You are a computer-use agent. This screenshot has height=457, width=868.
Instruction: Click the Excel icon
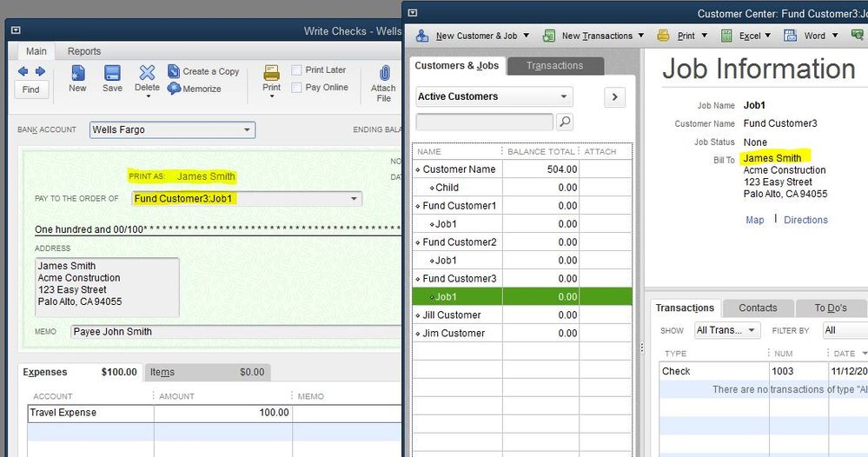click(x=726, y=36)
